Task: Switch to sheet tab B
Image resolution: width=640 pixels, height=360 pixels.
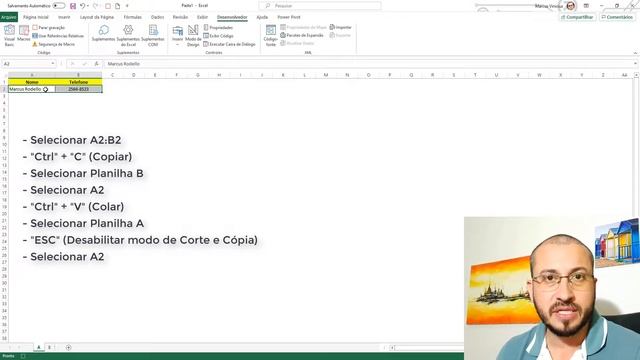Action: 49,347
